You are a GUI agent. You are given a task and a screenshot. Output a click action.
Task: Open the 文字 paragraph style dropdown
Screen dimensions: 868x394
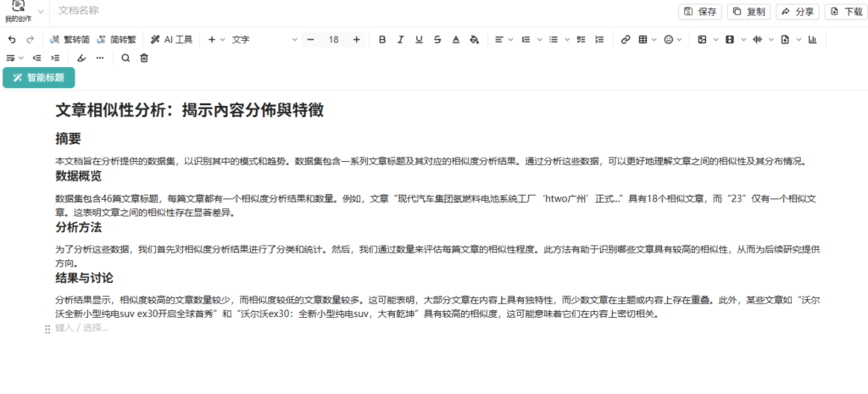[x=264, y=40]
